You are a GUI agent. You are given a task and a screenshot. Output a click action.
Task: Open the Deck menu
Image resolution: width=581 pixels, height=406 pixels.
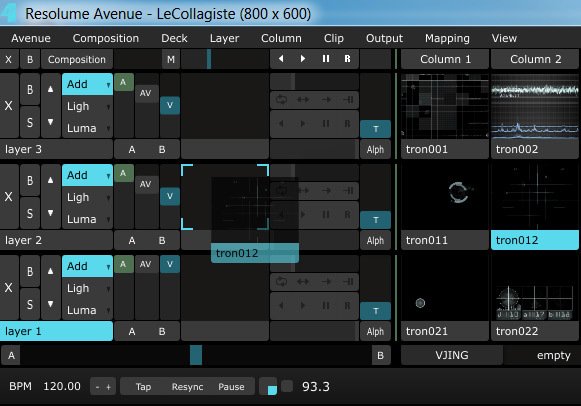[174, 38]
